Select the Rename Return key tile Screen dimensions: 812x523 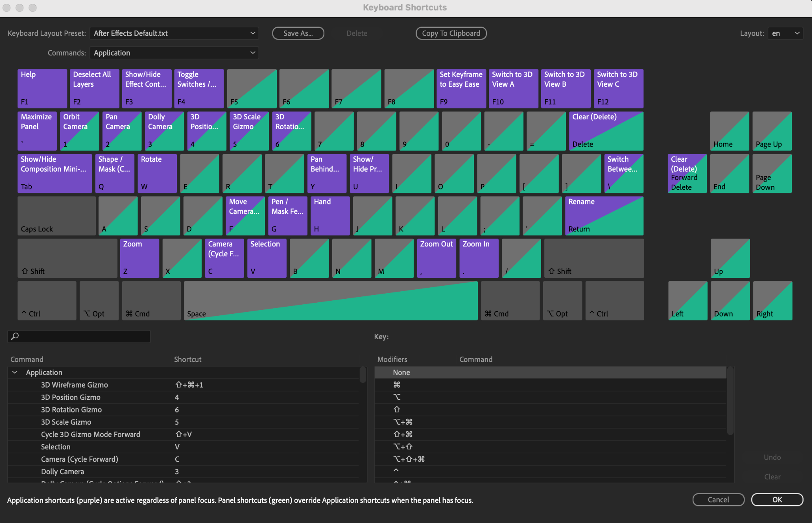pyautogui.click(x=603, y=216)
